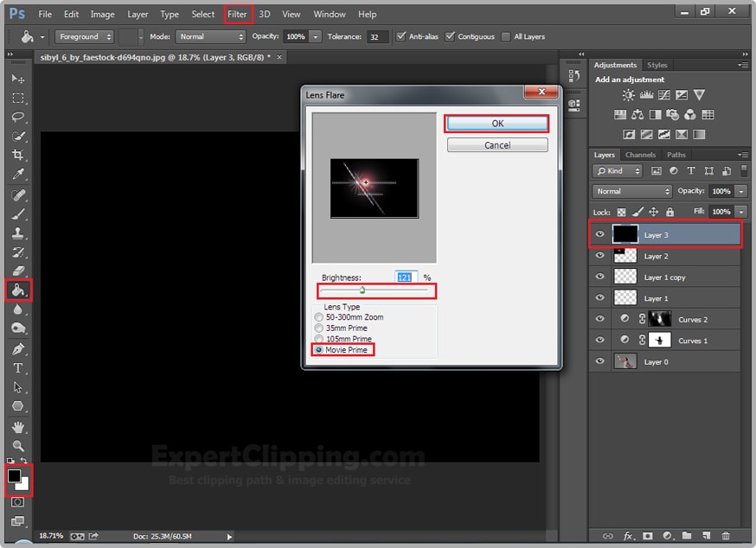Viewport: 756px width, 548px height.
Task: Enable the All Layers checkbox
Action: [506, 37]
